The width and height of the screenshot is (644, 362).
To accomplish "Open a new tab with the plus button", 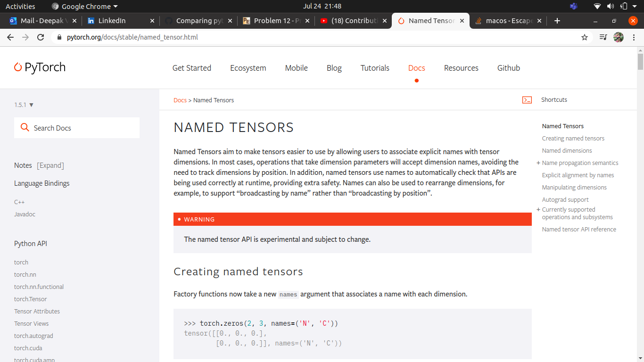I will tap(557, 21).
